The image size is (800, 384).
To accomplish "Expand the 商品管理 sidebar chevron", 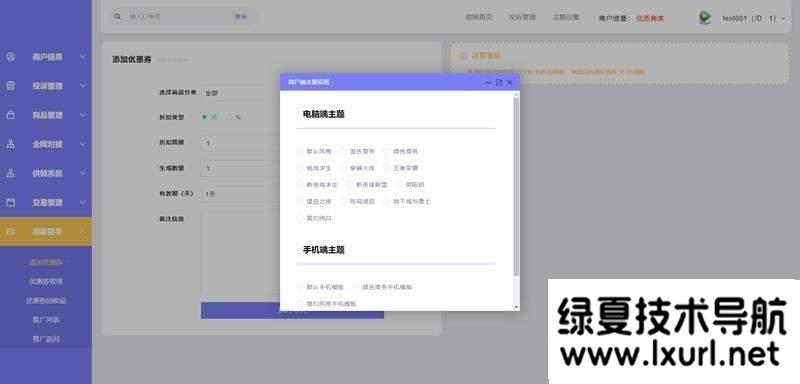I will click(83, 115).
